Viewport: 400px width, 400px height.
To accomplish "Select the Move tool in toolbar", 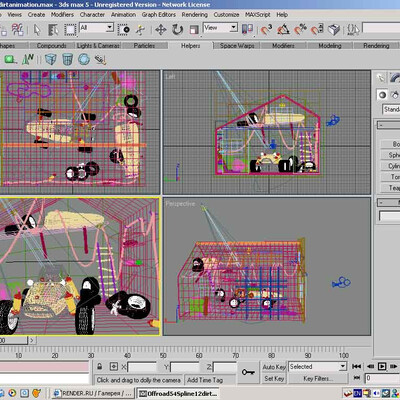I will click(161, 30).
